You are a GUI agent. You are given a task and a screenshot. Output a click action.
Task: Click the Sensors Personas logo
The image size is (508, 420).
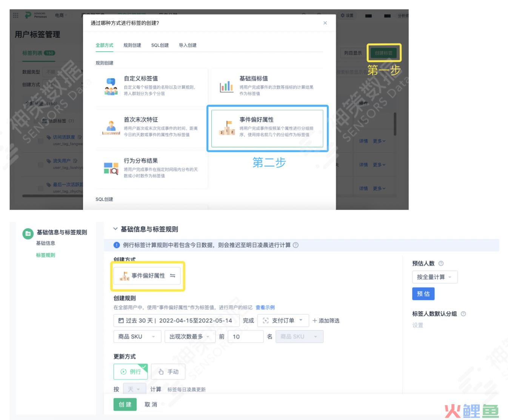coord(36,15)
